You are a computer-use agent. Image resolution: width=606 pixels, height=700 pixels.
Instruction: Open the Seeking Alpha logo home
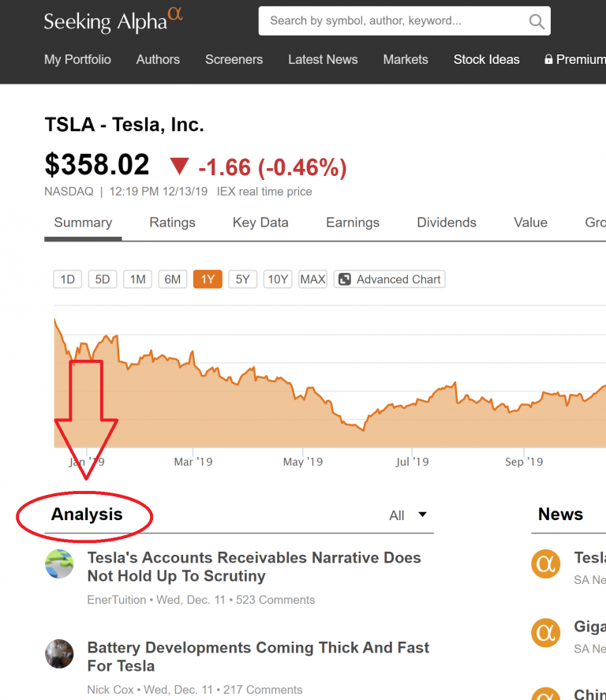click(114, 21)
